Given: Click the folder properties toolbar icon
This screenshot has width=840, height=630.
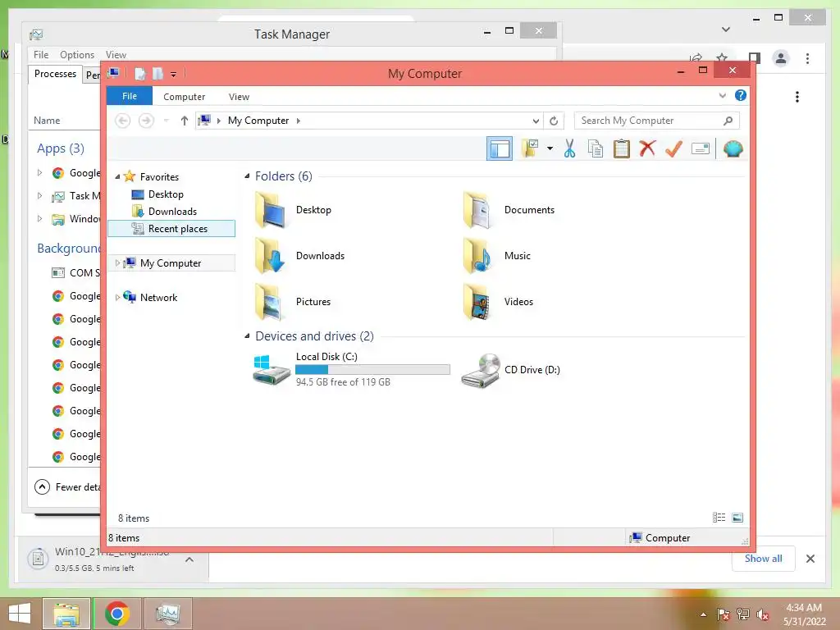Looking at the screenshot, I should pos(531,148).
